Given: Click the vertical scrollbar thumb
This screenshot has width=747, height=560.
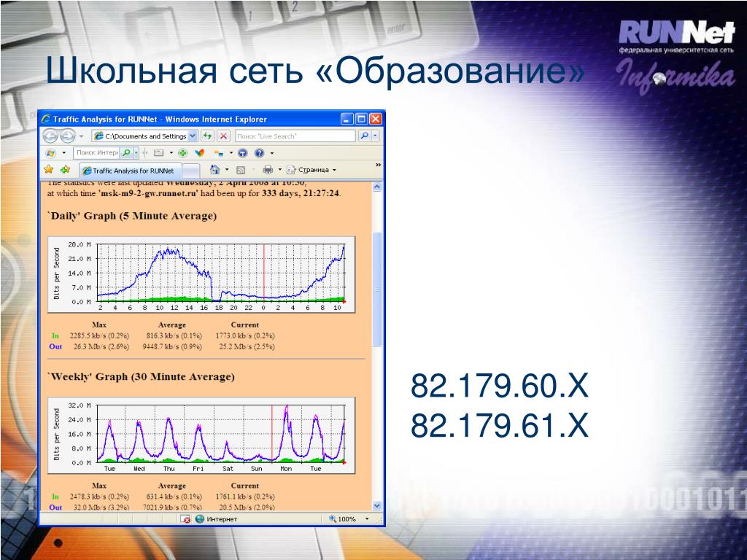Looking at the screenshot, I should coord(377,289).
